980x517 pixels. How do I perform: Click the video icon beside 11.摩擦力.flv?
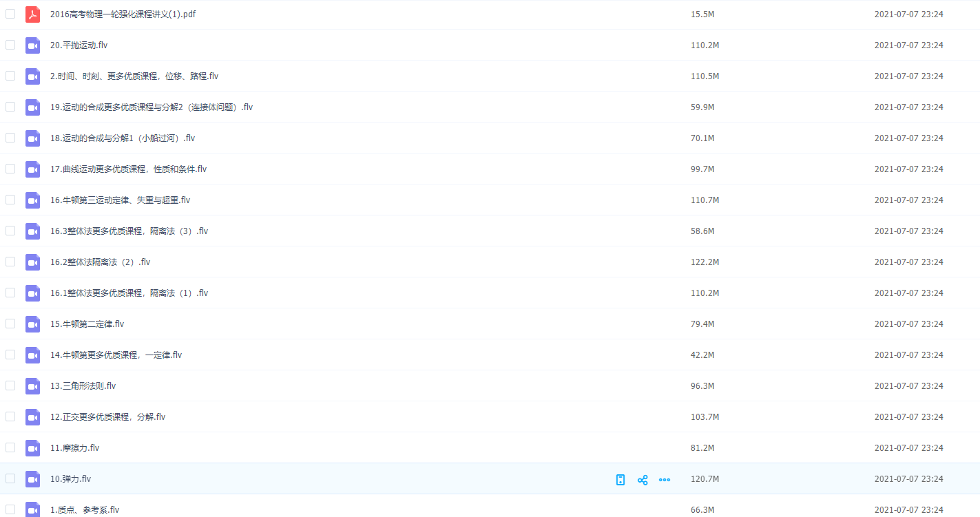32,448
